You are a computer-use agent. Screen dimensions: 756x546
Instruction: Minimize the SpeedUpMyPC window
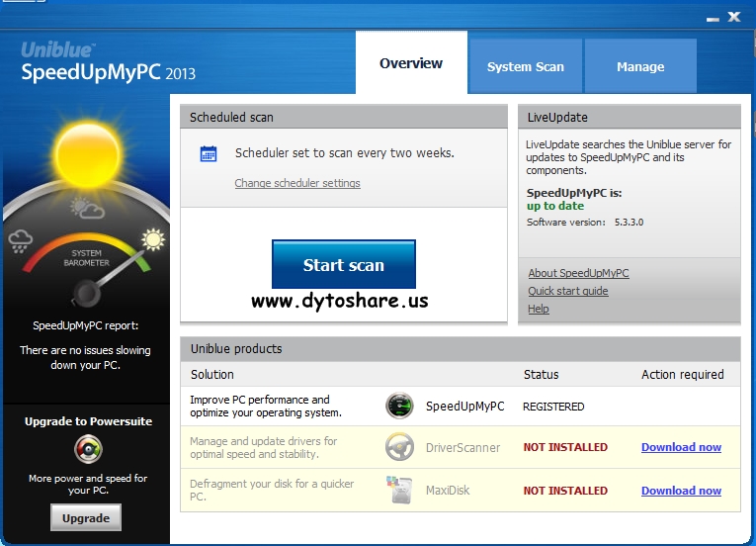(x=713, y=20)
